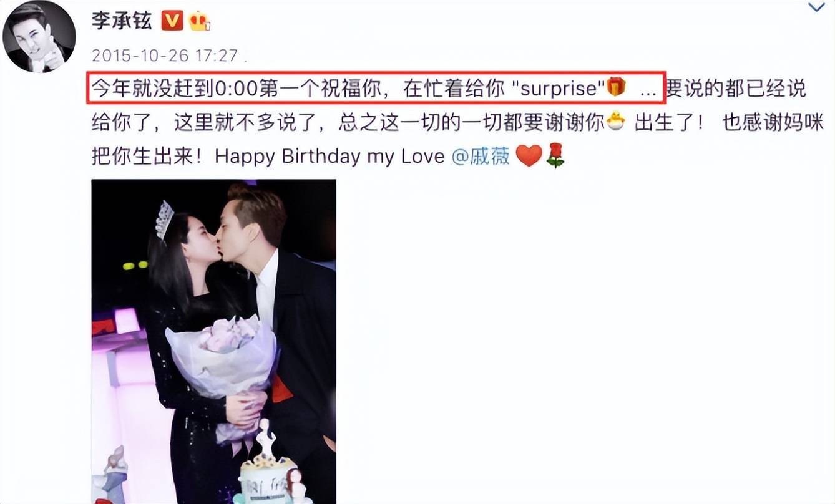This screenshot has height=504, width=835.
Task: Click the crown membership badge icon
Action: coord(200,21)
